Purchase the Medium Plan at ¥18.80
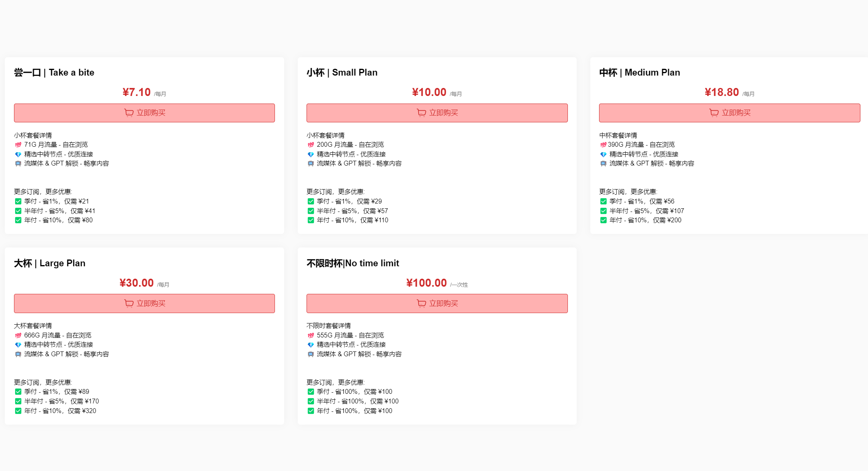Viewport: 868px width, 471px height. click(x=730, y=113)
